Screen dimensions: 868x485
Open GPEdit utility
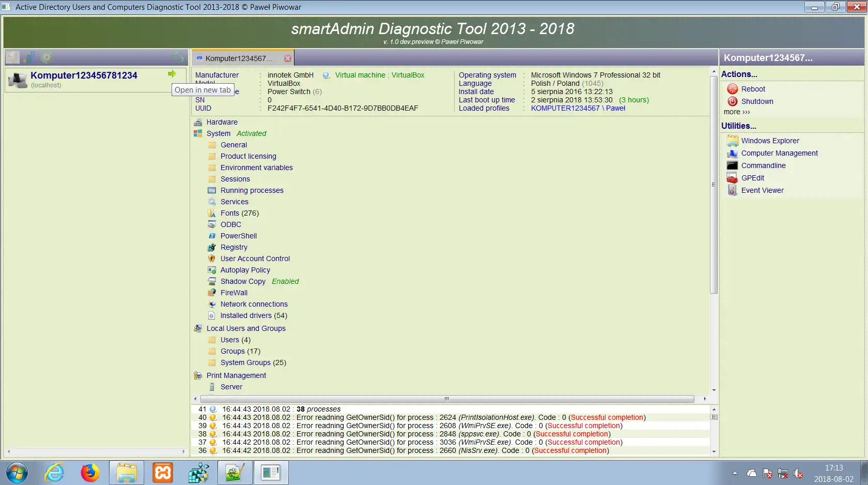[x=753, y=178]
